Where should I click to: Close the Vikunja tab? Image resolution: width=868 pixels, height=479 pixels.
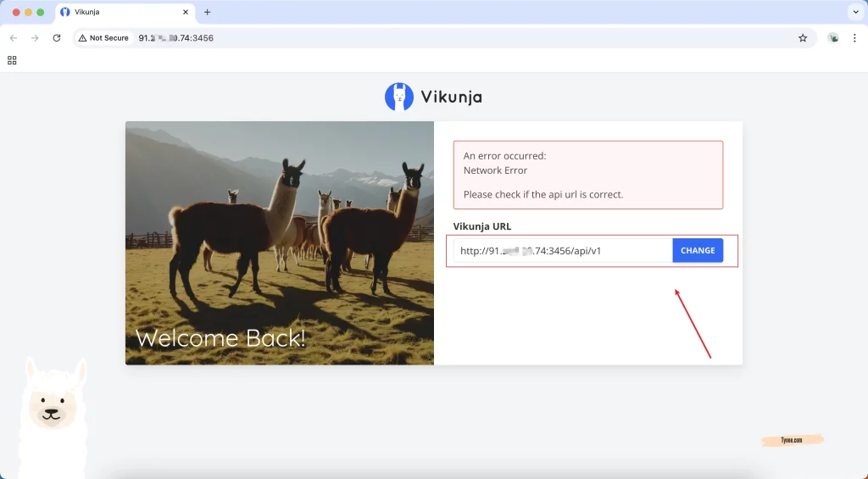pos(186,12)
